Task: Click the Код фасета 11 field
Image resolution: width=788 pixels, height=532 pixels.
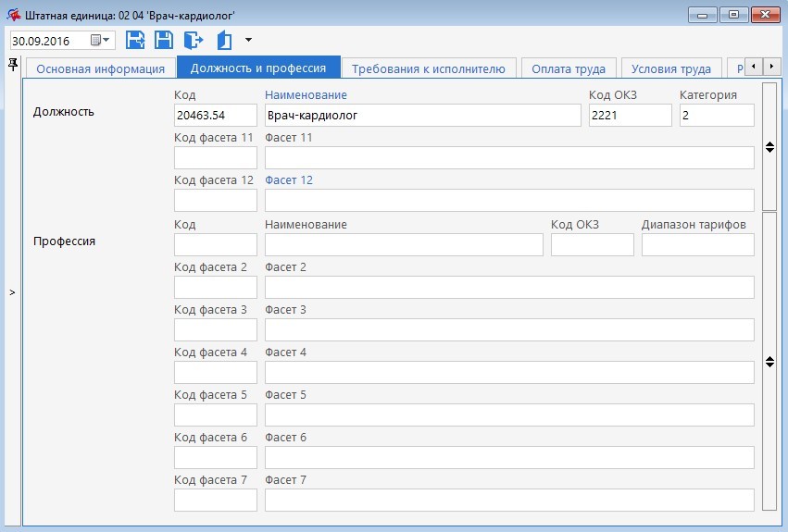Action: [x=216, y=157]
